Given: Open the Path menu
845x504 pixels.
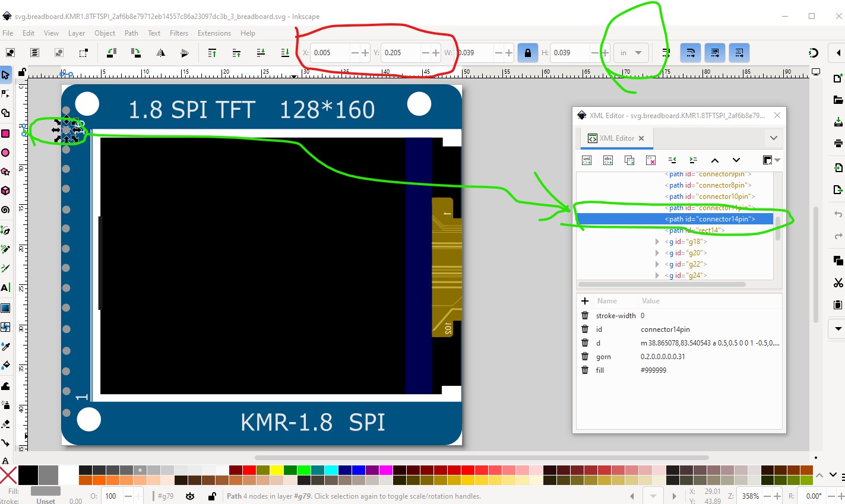Looking at the screenshot, I should pos(131,33).
